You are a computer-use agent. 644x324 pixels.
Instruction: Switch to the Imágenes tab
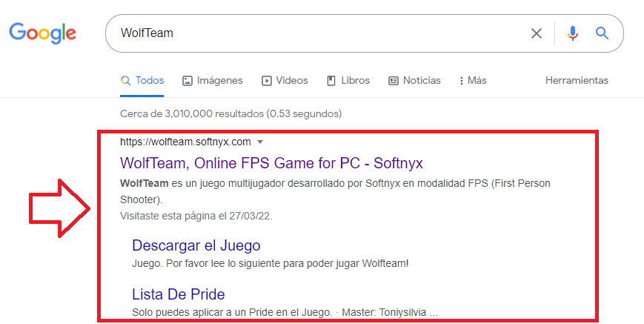pos(213,81)
